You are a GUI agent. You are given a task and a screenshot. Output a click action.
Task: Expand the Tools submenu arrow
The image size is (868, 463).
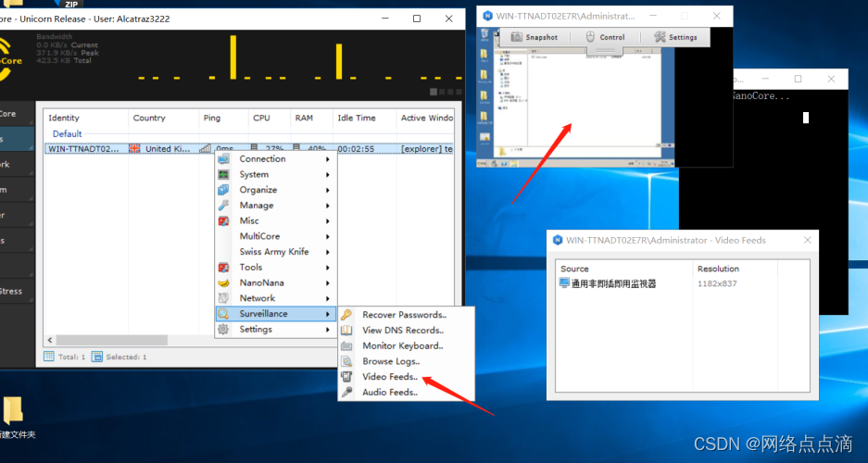click(328, 268)
